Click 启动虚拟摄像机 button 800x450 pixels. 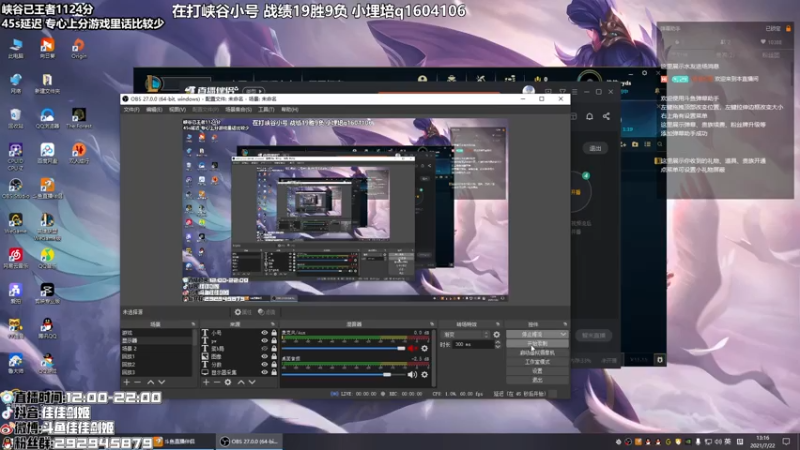tap(537, 353)
